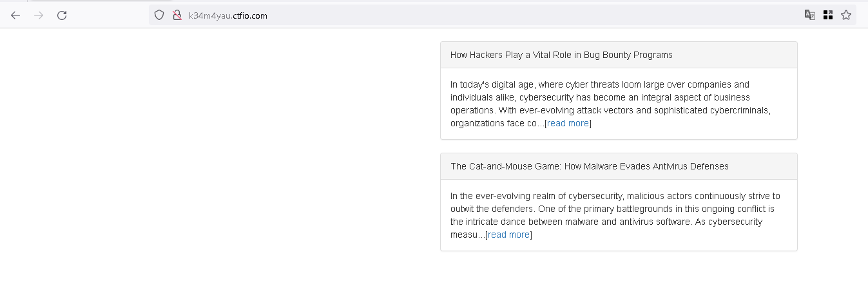Open the tracking protection shield panel
This screenshot has width=868, height=297.
coord(159,15)
